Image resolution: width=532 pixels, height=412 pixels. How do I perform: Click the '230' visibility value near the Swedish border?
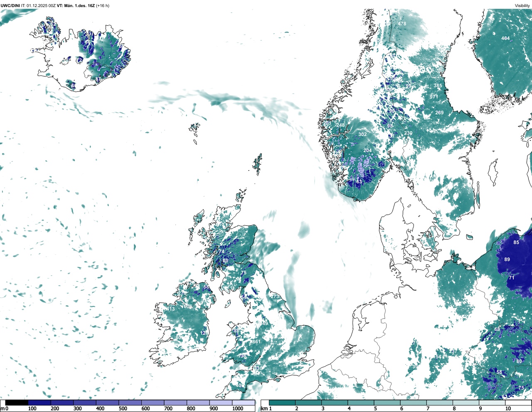coord(408,133)
